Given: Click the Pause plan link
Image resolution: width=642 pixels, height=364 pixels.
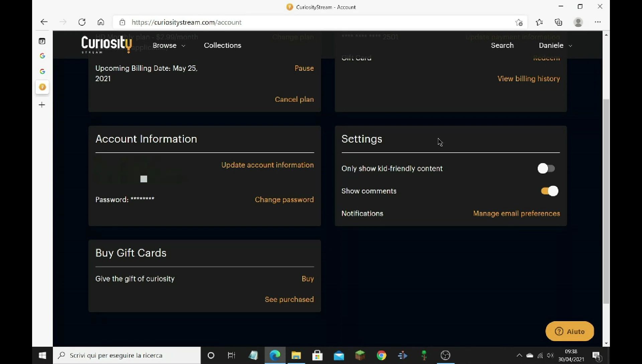Looking at the screenshot, I should [x=304, y=68].
